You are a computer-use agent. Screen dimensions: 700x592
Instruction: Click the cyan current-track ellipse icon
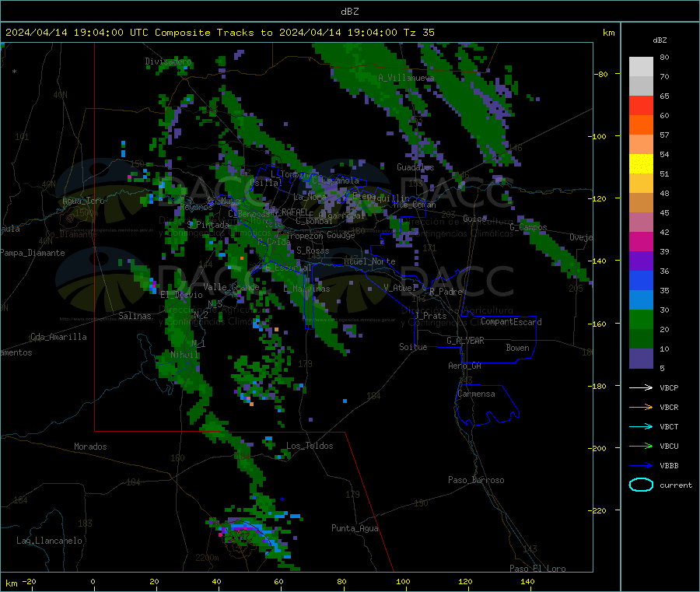[x=641, y=485]
